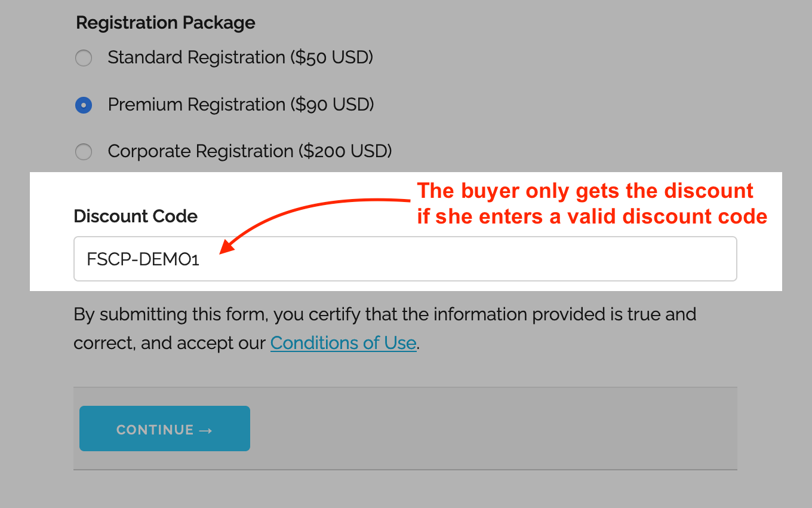
Task: Click the Standard Registration option label text
Action: 240,57
